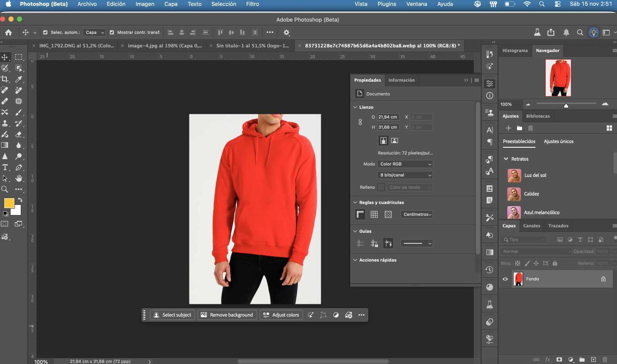Viewport: 617px width, 364px height.
Task: Click the portrait orientation canvas icon
Action: click(x=383, y=141)
